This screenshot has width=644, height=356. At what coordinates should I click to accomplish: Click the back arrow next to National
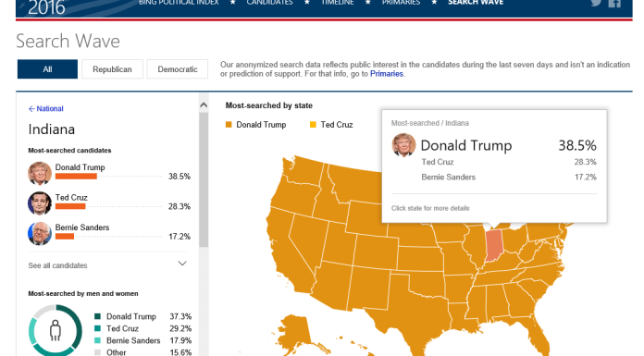[x=31, y=109]
